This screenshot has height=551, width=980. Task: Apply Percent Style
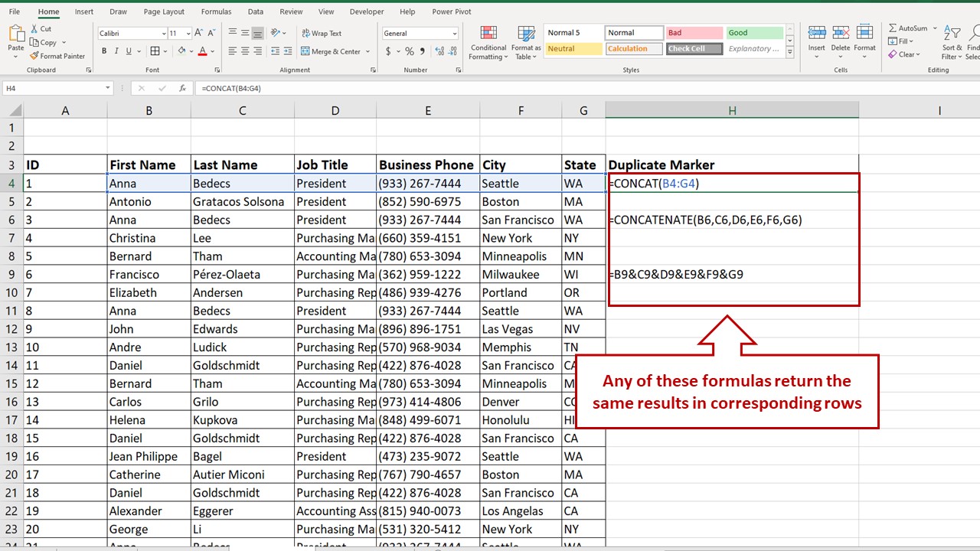point(410,51)
